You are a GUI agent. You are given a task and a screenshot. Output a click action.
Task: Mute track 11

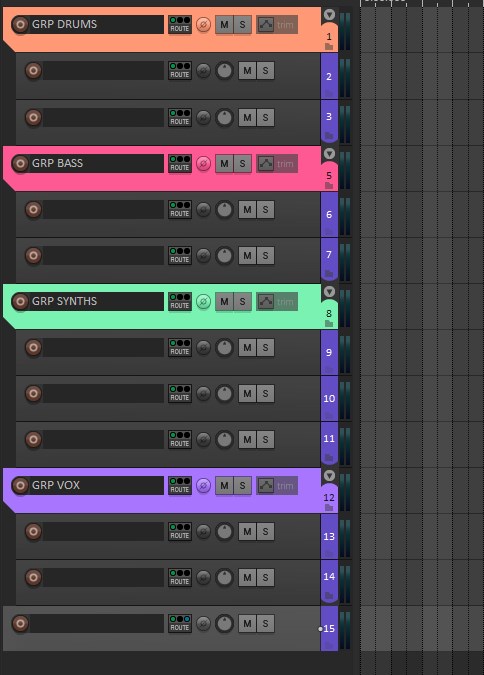point(248,440)
